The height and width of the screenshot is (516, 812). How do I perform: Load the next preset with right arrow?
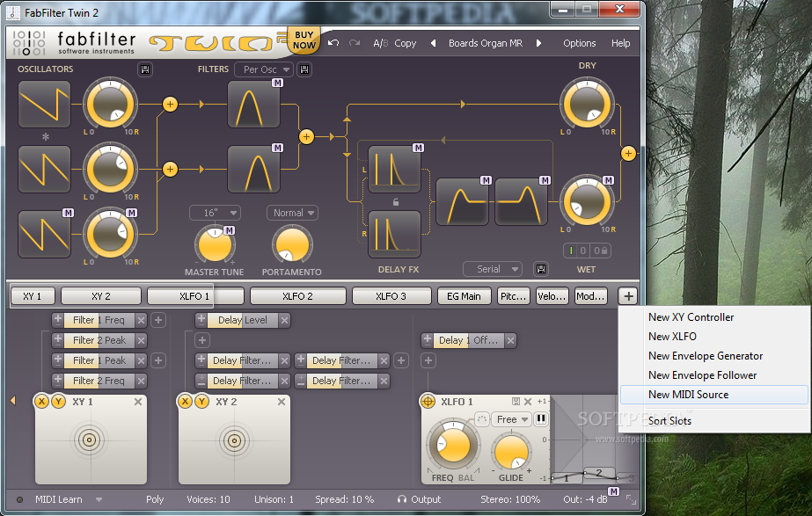[538, 43]
